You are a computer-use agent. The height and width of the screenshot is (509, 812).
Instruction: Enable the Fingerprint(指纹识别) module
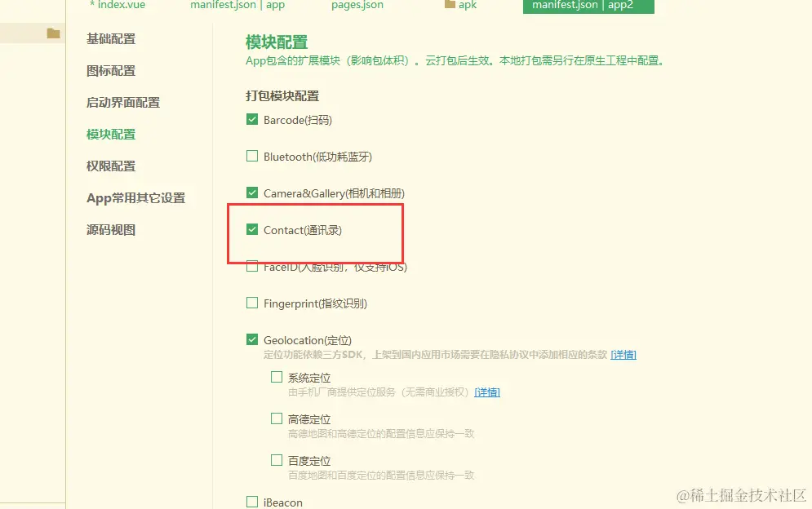tap(252, 303)
